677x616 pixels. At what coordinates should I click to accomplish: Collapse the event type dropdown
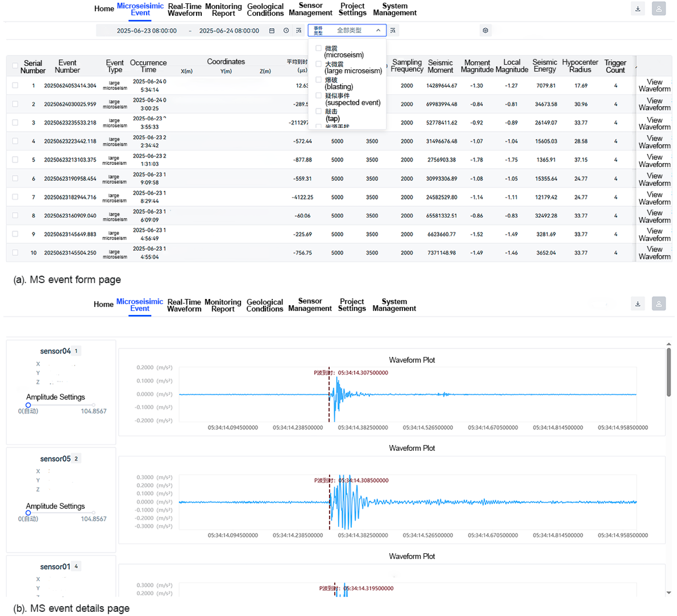click(378, 31)
